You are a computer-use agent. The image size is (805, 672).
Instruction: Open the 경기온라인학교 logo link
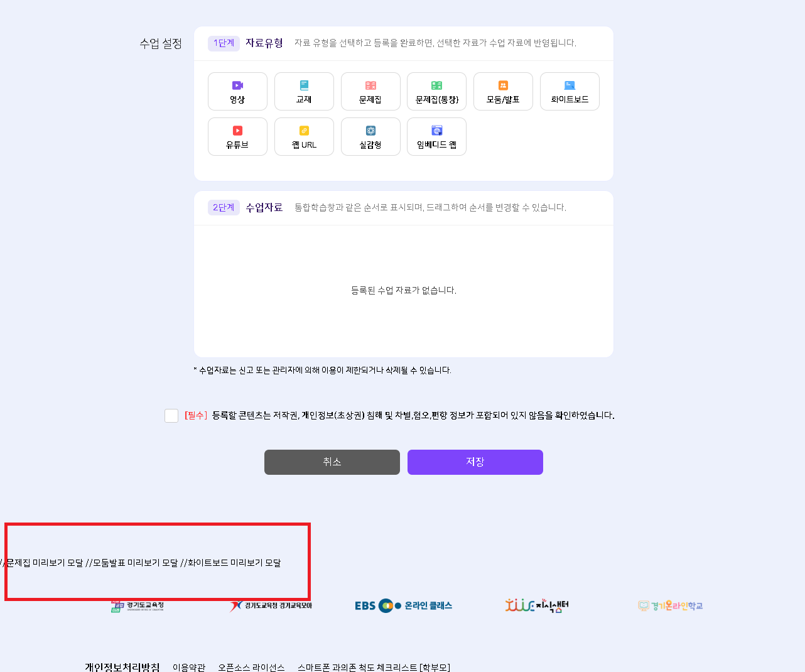click(x=670, y=606)
